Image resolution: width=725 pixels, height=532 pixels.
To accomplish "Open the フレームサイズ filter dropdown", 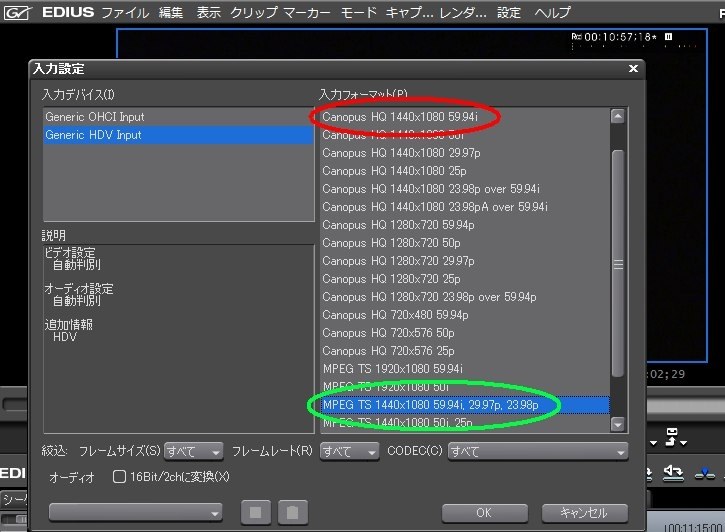I will point(193,451).
